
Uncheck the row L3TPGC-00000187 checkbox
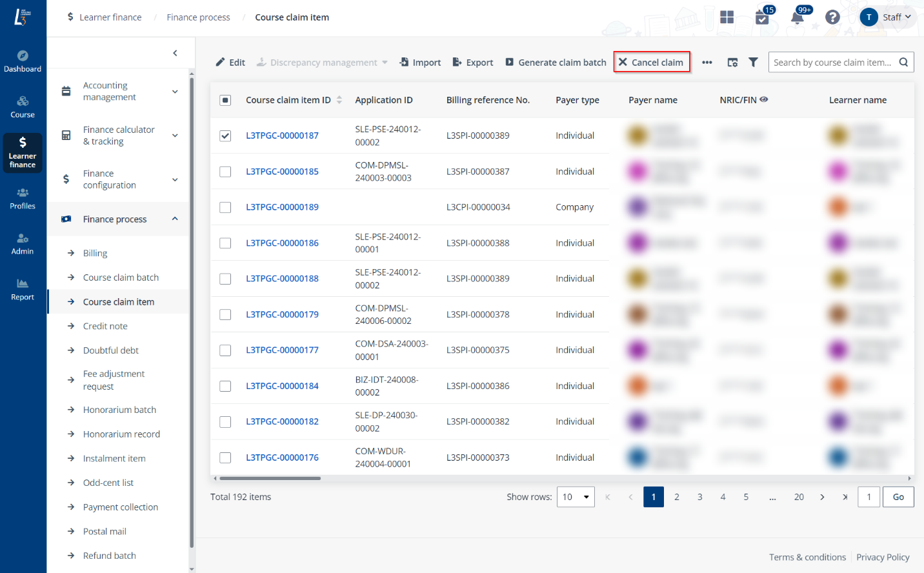click(x=225, y=136)
